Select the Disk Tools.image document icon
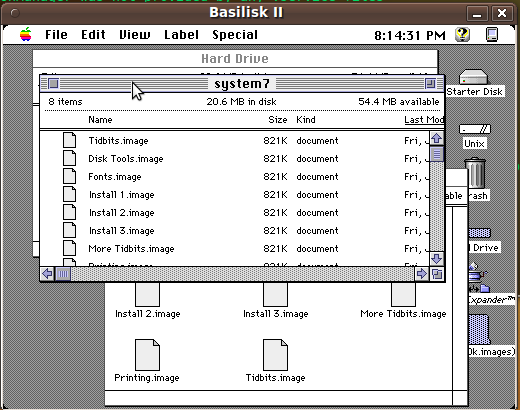The height and width of the screenshot is (410, 520). click(69, 158)
